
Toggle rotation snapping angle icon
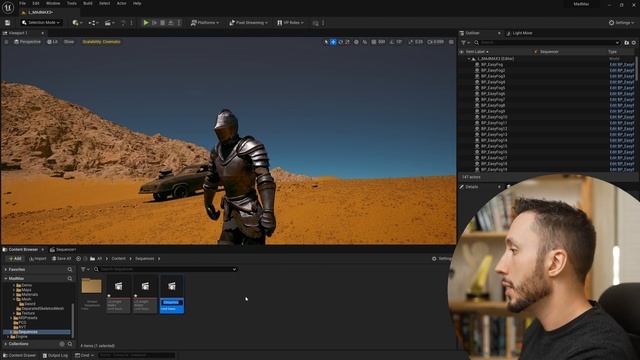(392, 42)
